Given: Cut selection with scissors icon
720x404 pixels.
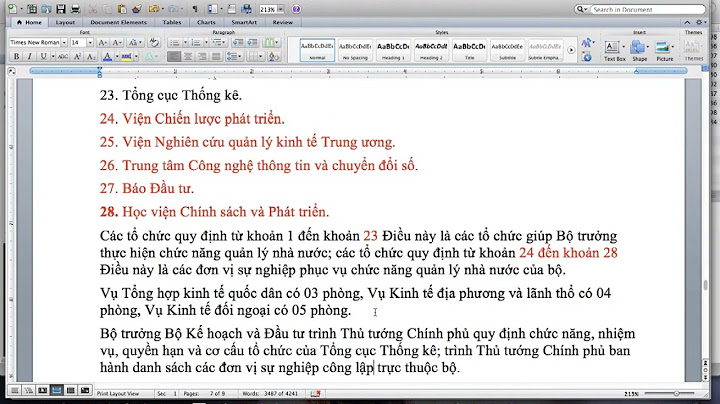Looking at the screenshot, I should coord(92,9).
